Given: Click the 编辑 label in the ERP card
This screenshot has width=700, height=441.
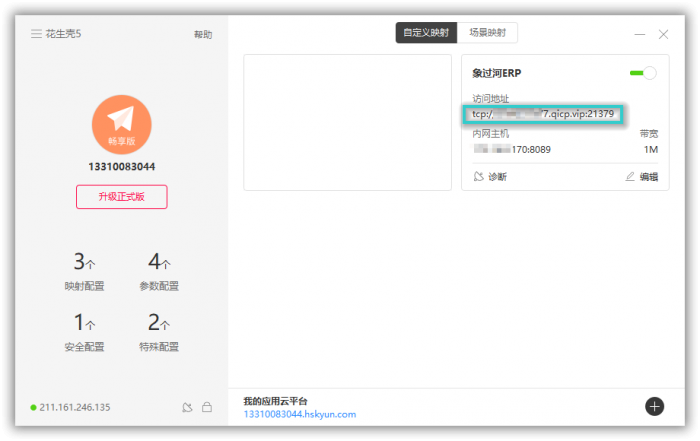Looking at the screenshot, I should (649, 177).
